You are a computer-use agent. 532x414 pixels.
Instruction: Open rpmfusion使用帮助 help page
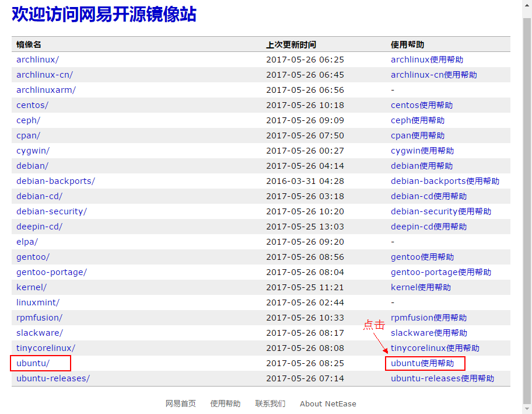(x=429, y=318)
